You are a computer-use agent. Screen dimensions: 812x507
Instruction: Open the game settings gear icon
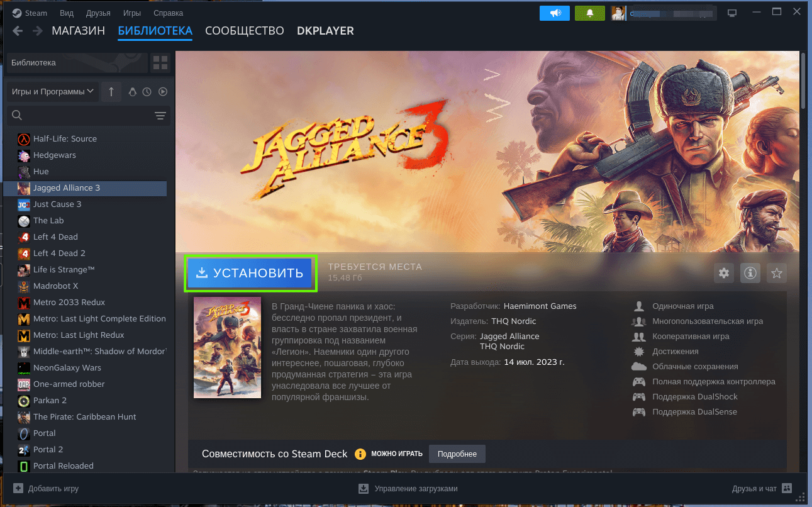(x=724, y=273)
